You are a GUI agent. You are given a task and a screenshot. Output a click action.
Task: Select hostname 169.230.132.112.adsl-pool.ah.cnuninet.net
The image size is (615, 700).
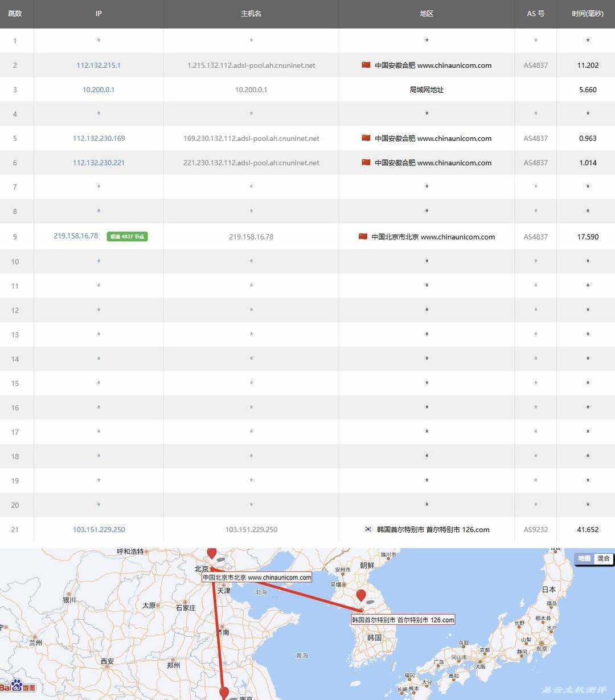(251, 138)
